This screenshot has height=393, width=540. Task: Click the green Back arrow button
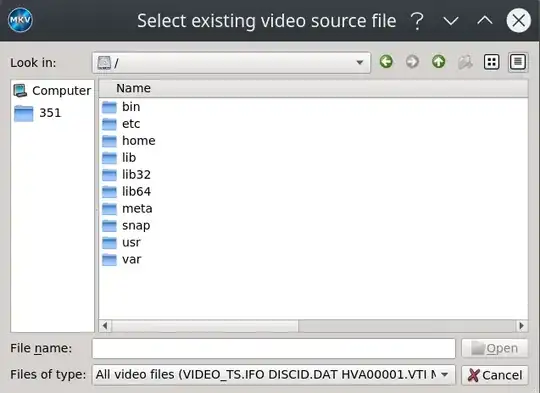[386, 62]
